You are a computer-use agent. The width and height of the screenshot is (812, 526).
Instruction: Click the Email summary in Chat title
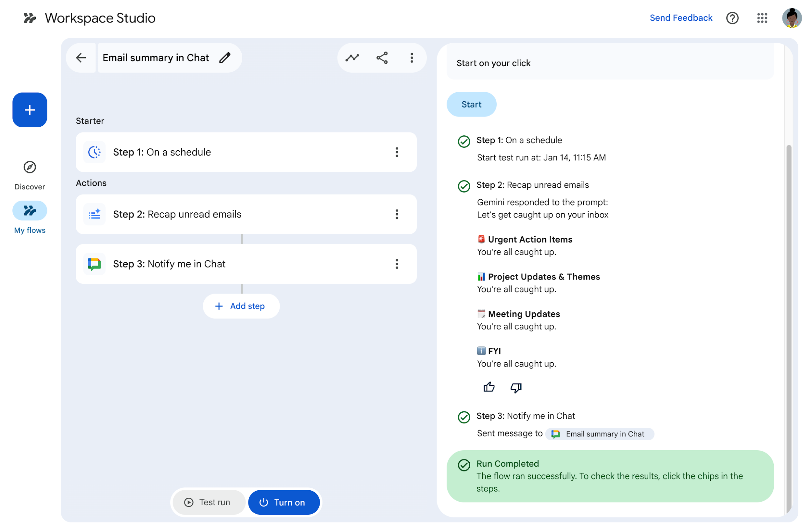coord(156,58)
